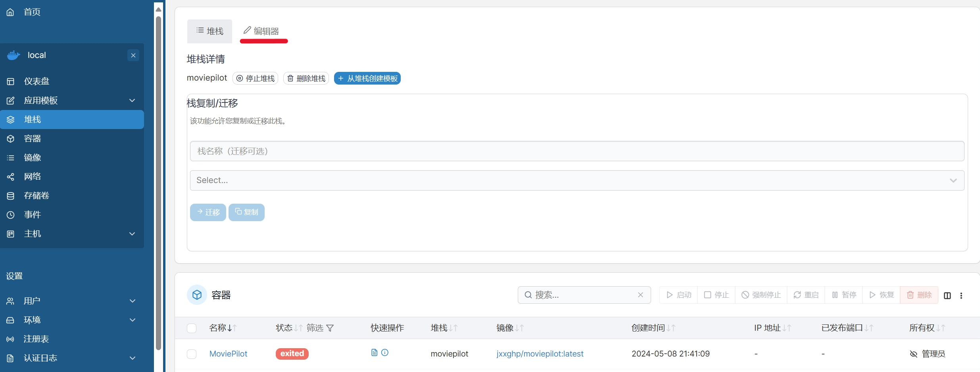Viewport: 980px width, 372px height.
Task: Click the 栈名称 input field
Action: coord(577,151)
